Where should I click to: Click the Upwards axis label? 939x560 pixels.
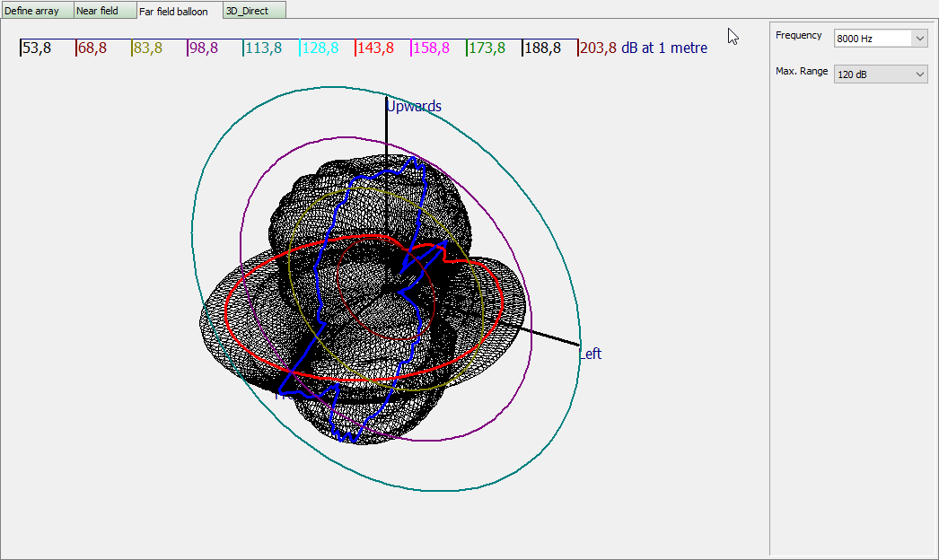(x=414, y=106)
